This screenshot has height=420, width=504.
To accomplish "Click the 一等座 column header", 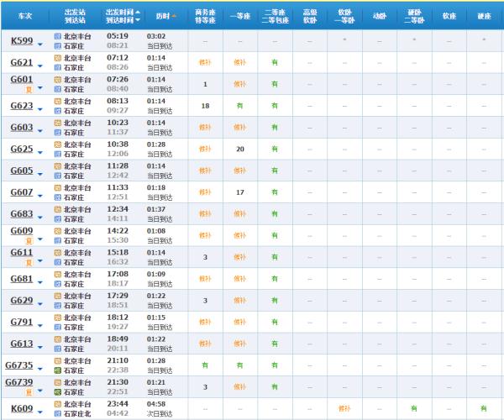I will [x=240, y=16].
